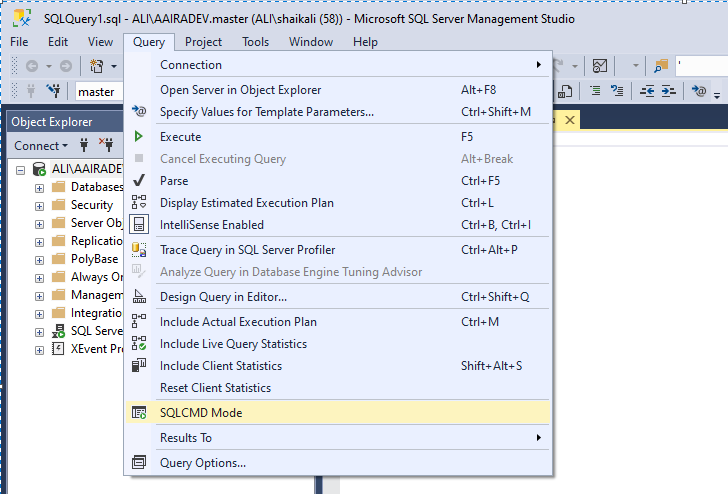This screenshot has width=728, height=494.
Task: Click the master database combo box
Action: pyautogui.click(x=99, y=91)
